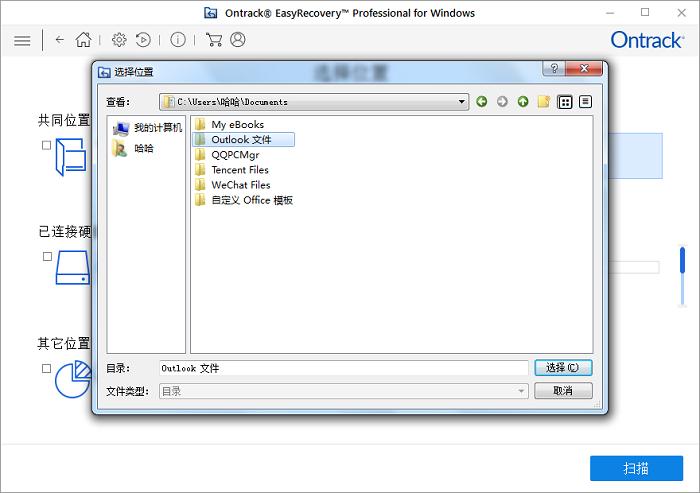Return to the Home screen icon
The height and width of the screenshot is (493, 700).
83,40
